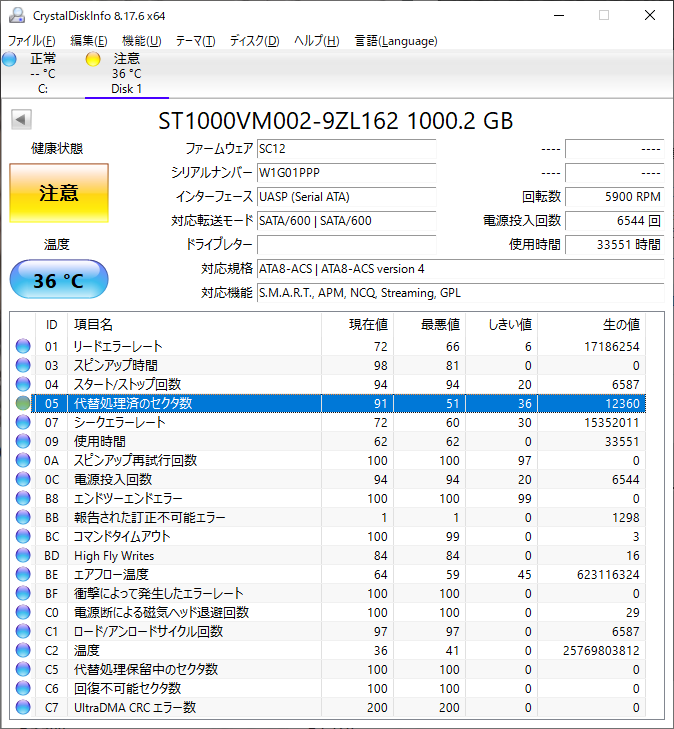Click the 項目名 column header

(x=194, y=325)
